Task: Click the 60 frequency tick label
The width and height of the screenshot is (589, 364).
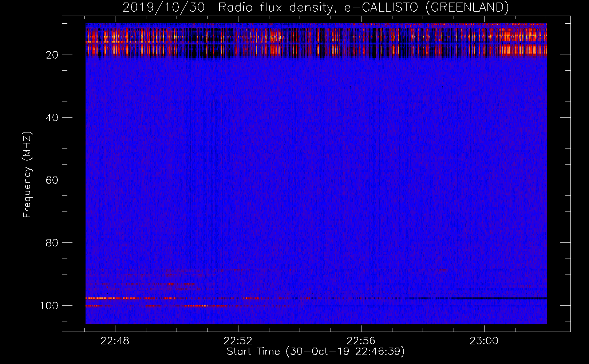Action: coord(52,180)
